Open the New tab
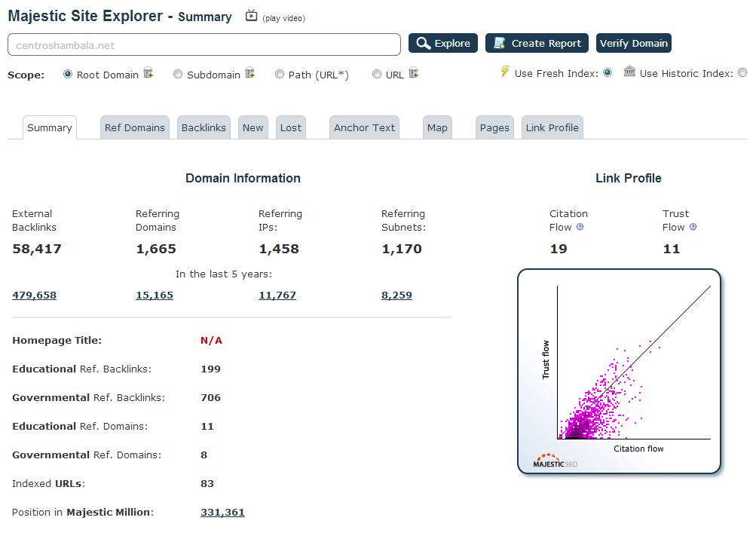 tap(253, 128)
